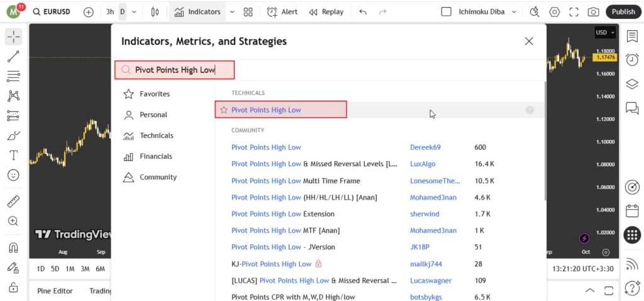
Task: Open the Community category in sidebar
Action: pos(157,177)
